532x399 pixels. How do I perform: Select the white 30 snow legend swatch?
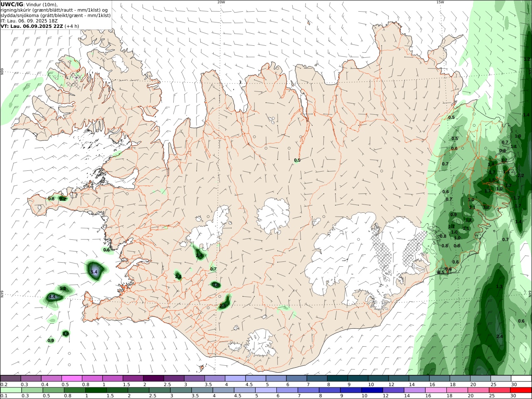(x=521, y=379)
